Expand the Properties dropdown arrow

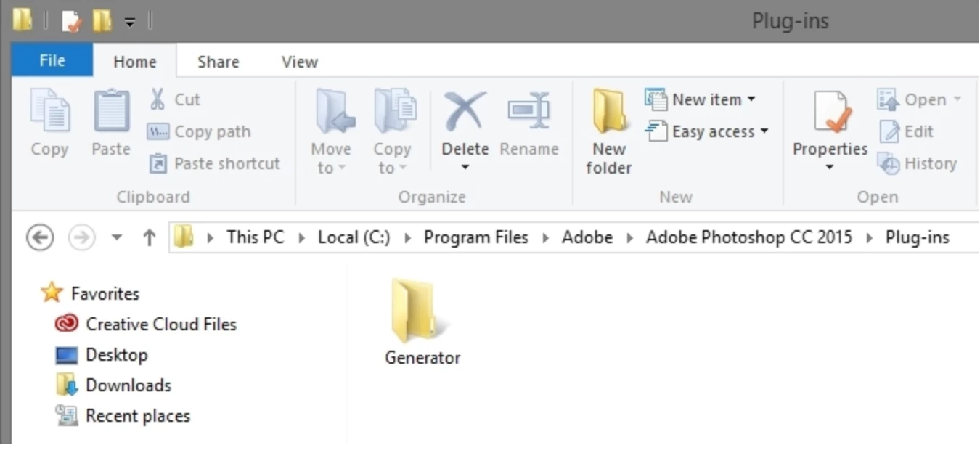point(830,168)
